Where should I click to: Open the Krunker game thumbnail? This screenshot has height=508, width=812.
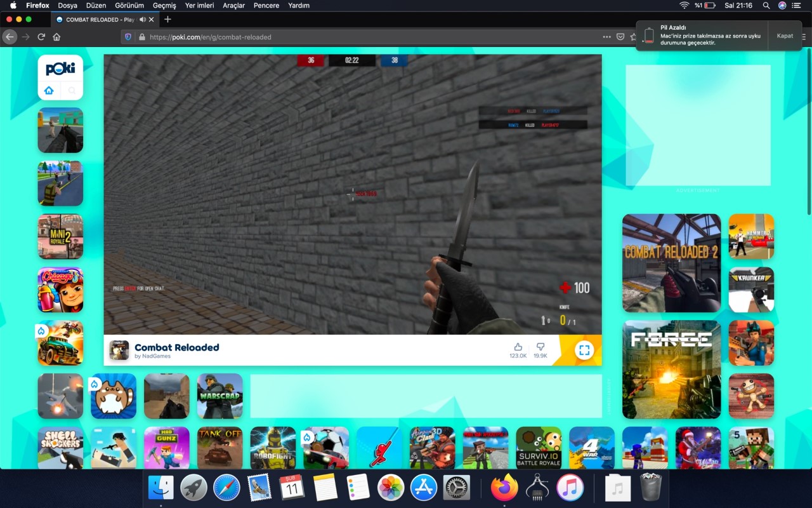pos(751,290)
